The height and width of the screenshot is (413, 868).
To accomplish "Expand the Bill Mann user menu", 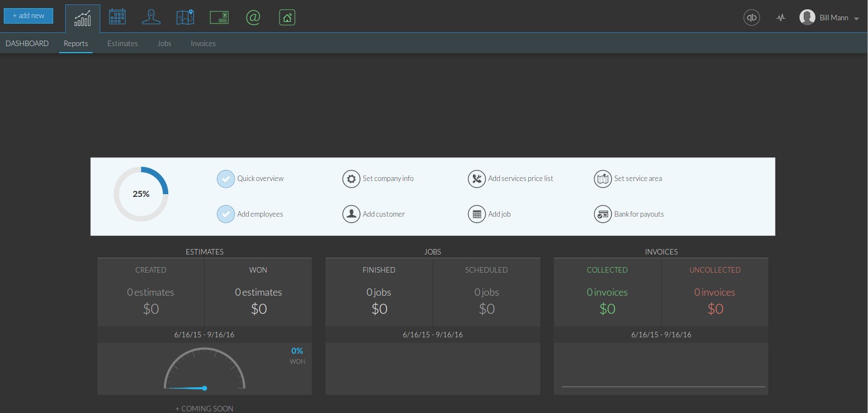I will (x=829, y=18).
